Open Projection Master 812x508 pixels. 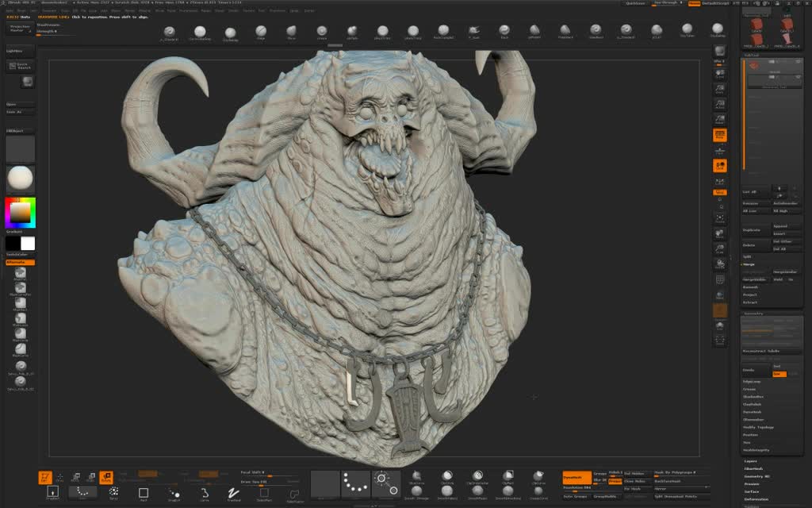20,29
